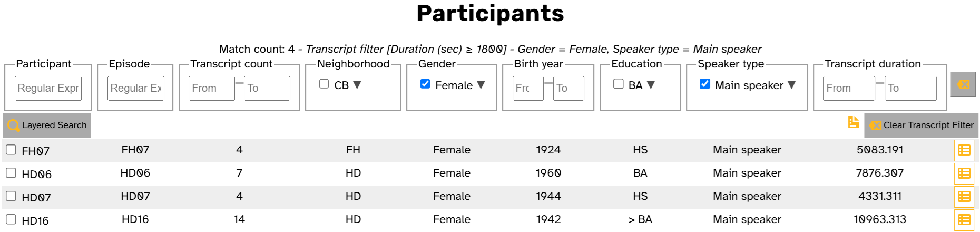Viewport: 980px width, 232px height.
Task: Click the Clear Transcript Filter button
Action: pyautogui.click(x=921, y=125)
